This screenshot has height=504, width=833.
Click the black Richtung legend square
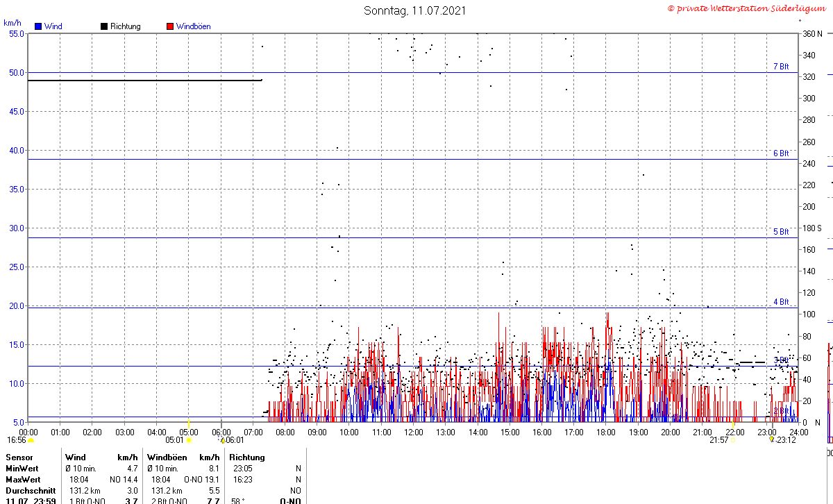pos(104,26)
